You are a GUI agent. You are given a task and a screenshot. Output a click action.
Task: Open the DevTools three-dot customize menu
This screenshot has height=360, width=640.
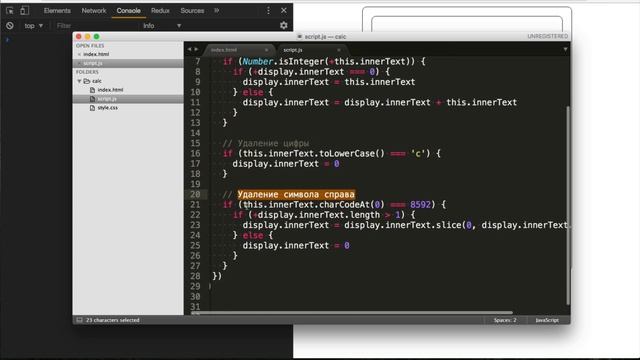(268, 11)
